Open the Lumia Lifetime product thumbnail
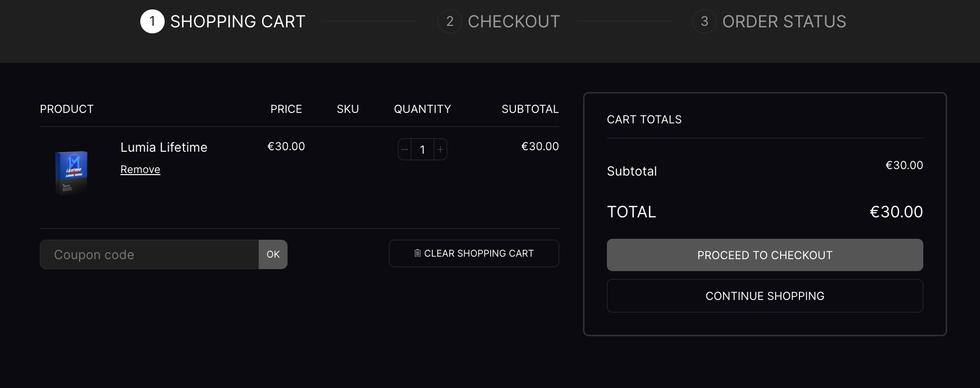 [71, 172]
